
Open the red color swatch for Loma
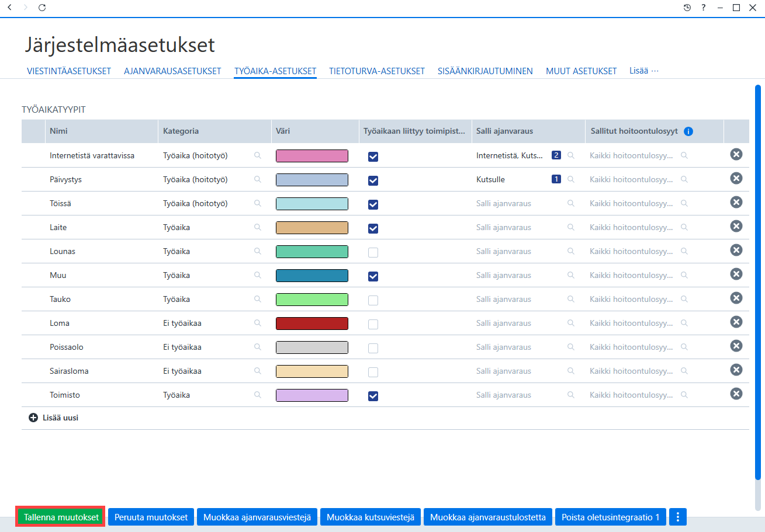pos(312,323)
